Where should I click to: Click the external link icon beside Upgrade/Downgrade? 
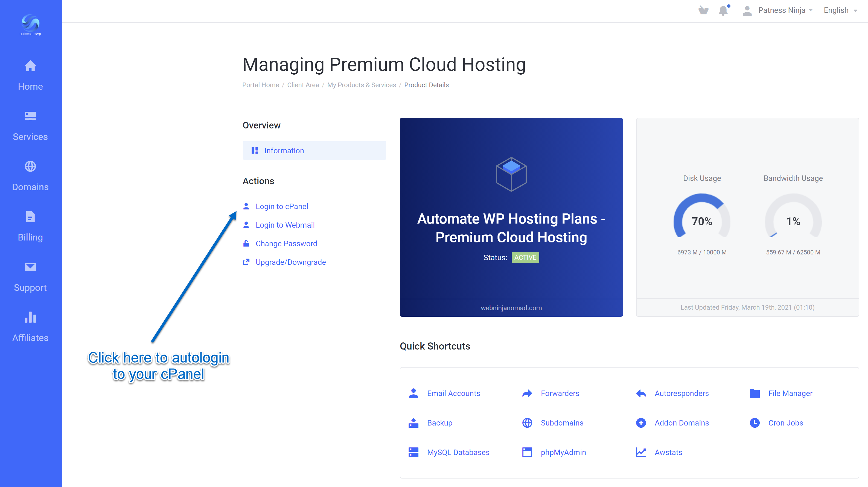(246, 262)
